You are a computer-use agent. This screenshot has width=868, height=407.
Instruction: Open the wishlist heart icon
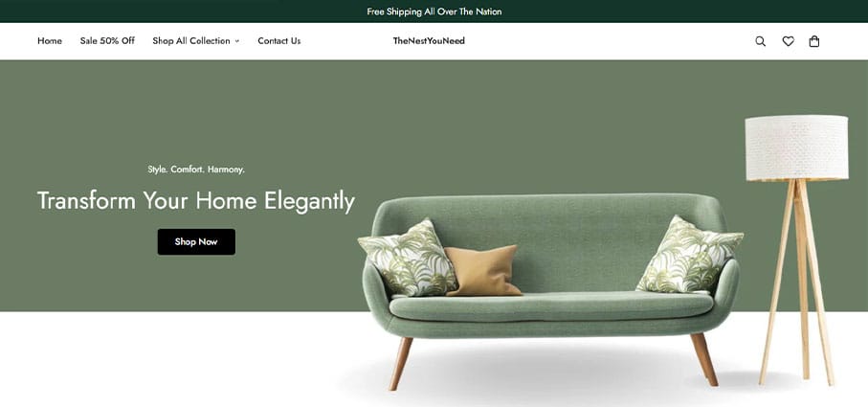[x=788, y=41]
